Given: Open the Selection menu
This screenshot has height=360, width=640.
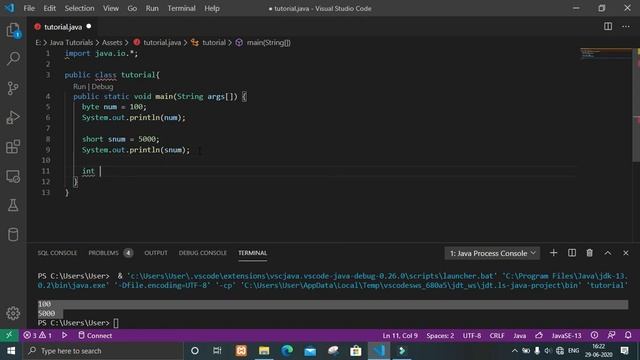Looking at the screenshot, I should click(x=79, y=8).
